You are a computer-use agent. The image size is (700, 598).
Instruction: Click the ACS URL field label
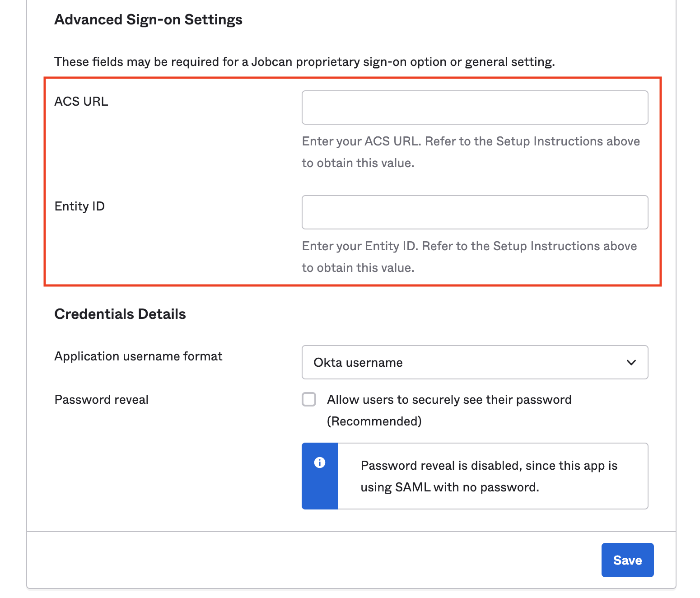[81, 102]
